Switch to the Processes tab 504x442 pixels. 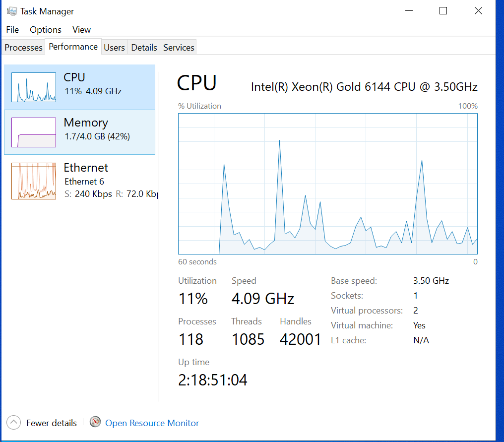pos(23,47)
